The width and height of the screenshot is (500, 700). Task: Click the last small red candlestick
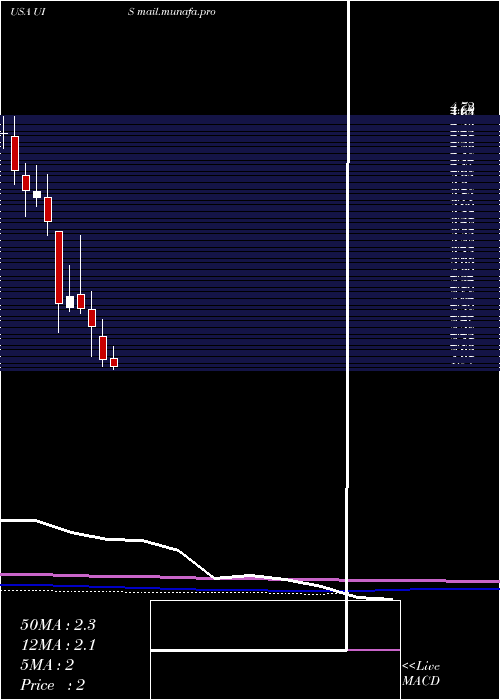click(114, 362)
